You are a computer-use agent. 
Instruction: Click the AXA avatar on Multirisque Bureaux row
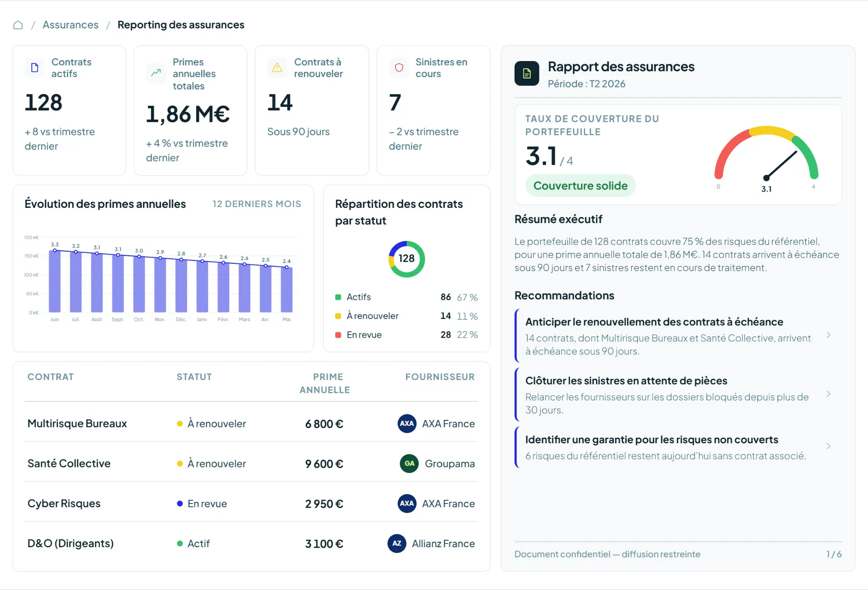pos(407,423)
